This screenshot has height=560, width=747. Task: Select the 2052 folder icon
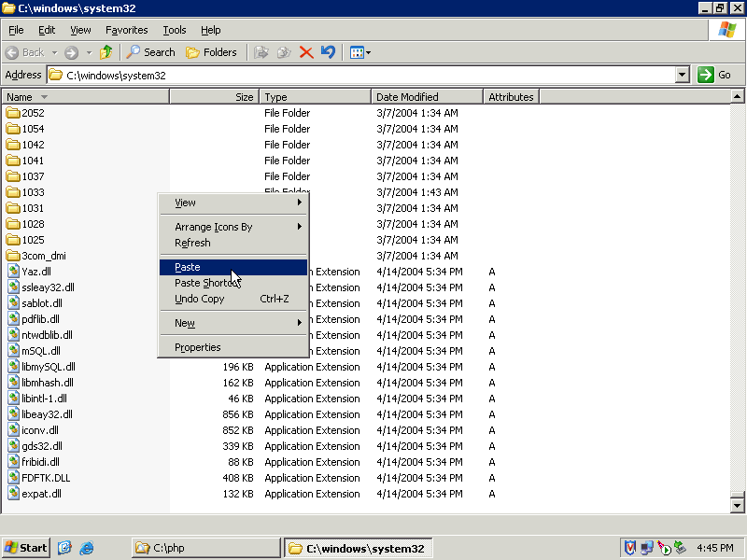tap(13, 113)
